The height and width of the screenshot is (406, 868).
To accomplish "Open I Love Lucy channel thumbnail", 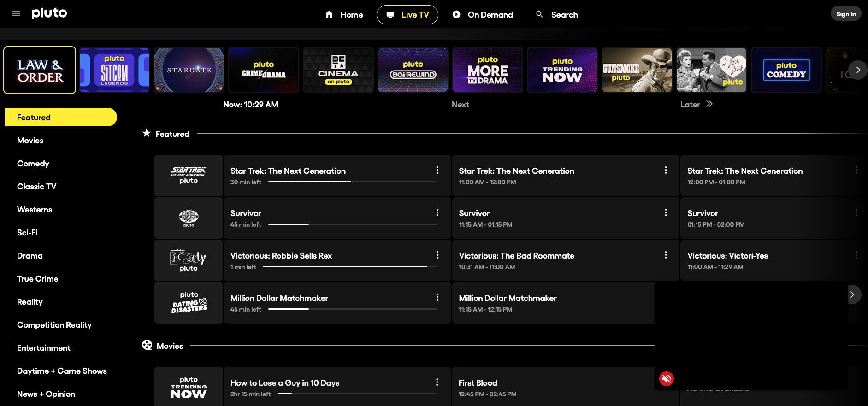I will (712, 70).
